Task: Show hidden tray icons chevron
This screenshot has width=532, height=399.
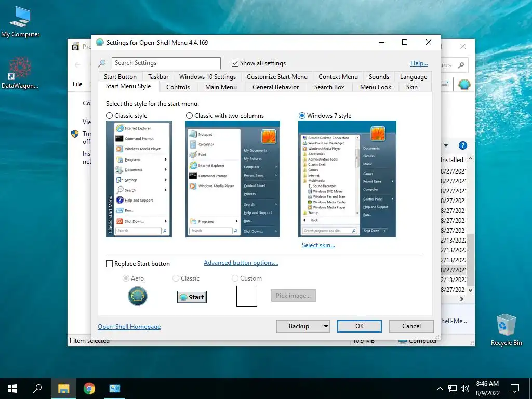Action: pyautogui.click(x=440, y=389)
